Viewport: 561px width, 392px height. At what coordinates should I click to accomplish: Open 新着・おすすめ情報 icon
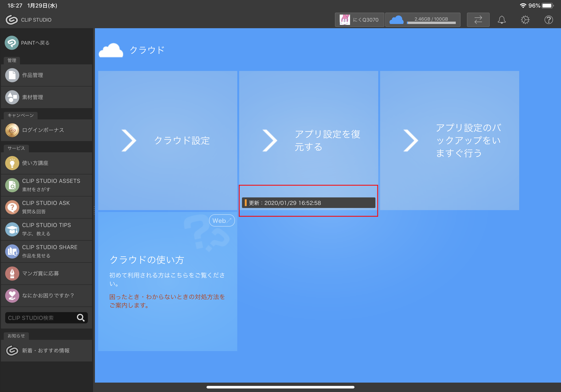[12, 350]
